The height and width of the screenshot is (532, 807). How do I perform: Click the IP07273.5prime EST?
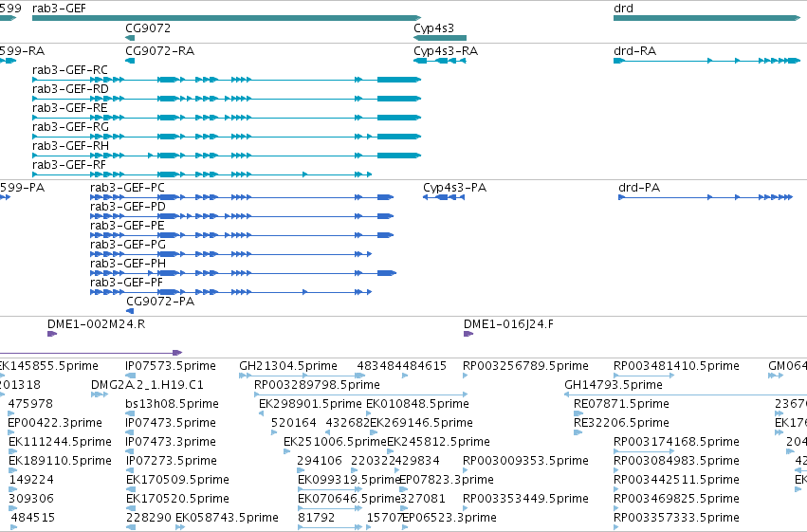pyautogui.click(x=171, y=461)
